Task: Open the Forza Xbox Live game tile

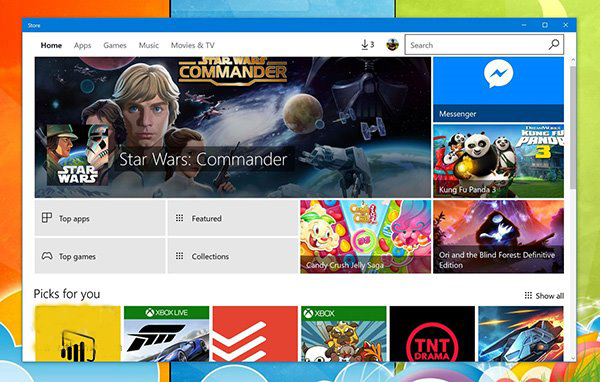Action: 166,333
